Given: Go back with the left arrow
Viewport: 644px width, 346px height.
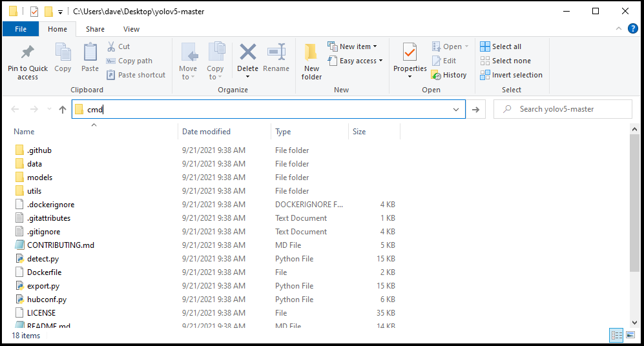Looking at the screenshot, I should pos(16,109).
